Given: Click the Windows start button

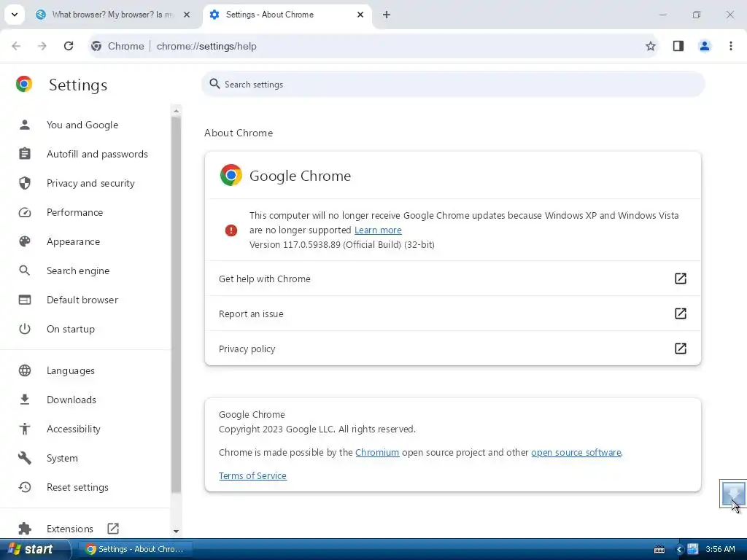Looking at the screenshot, I should (x=34, y=549).
